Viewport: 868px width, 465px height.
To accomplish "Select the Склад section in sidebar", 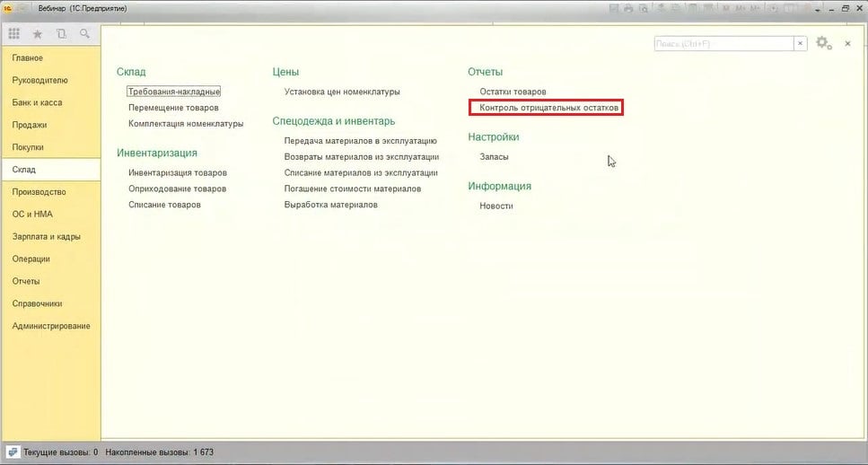I will (50, 170).
